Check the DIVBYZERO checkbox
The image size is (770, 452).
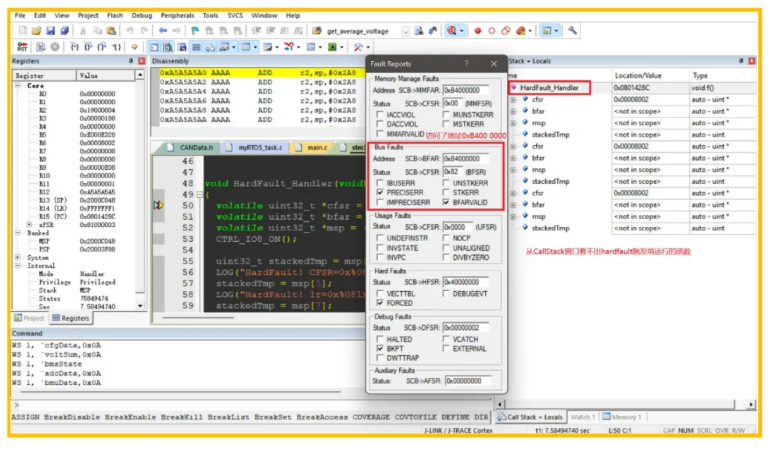point(446,257)
